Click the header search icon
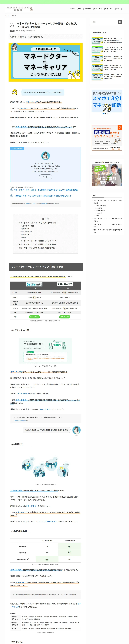Screen dimensions: 129x644 [x=122, y=9]
